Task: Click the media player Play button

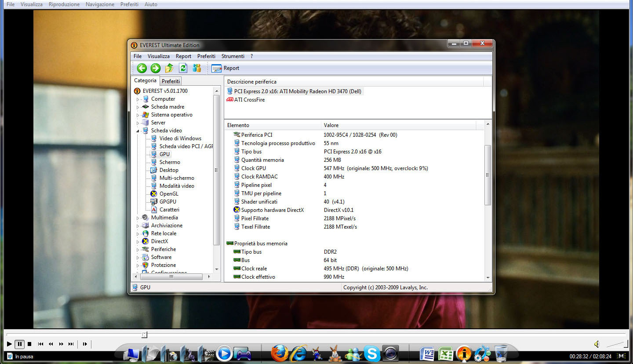Action: point(9,344)
